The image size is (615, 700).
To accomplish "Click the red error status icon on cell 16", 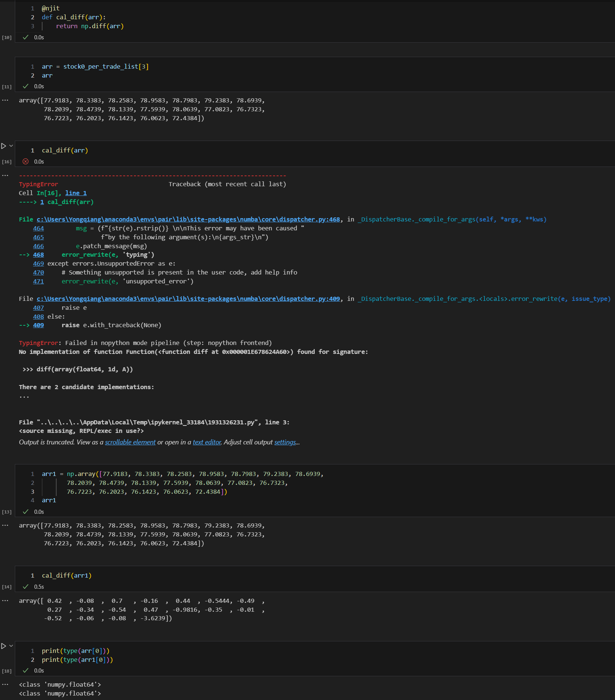I will pyautogui.click(x=26, y=161).
